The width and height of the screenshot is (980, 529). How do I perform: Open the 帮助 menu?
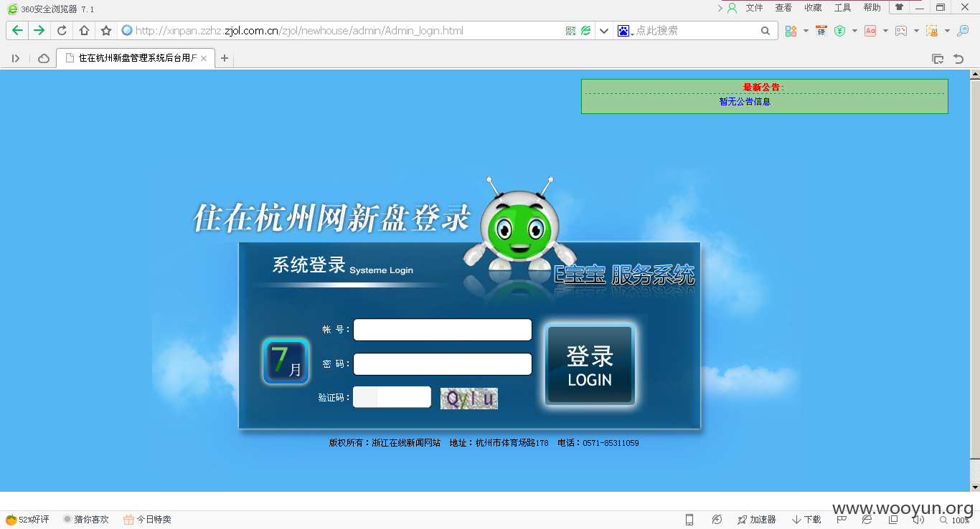tap(872, 8)
